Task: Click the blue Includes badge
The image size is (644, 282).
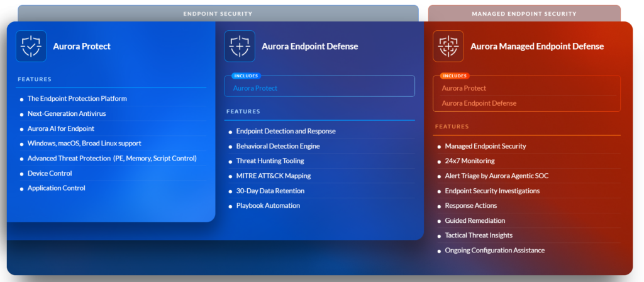Action: point(246,76)
